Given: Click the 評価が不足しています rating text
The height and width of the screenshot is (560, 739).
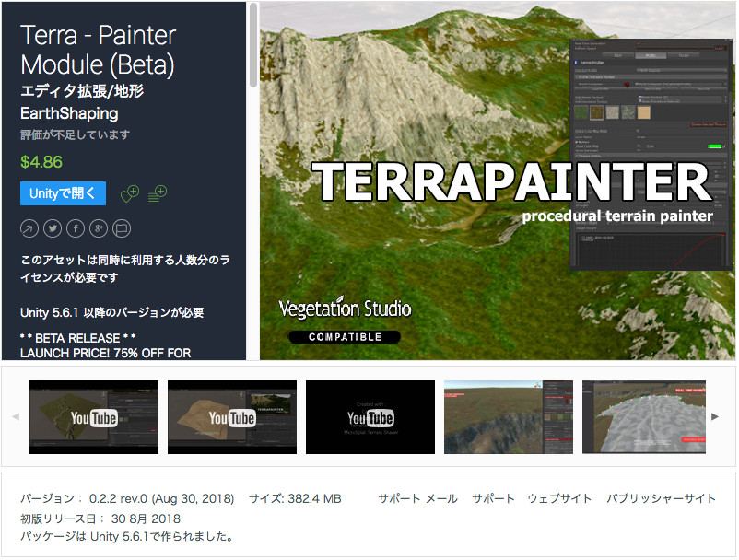Looking at the screenshot, I should (75, 135).
